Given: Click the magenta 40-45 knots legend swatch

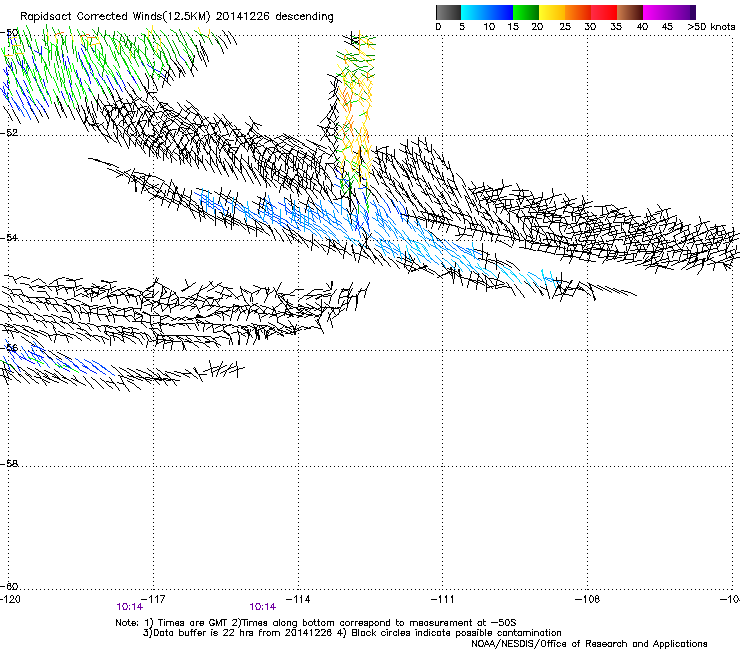Looking at the screenshot, I should click(656, 12).
